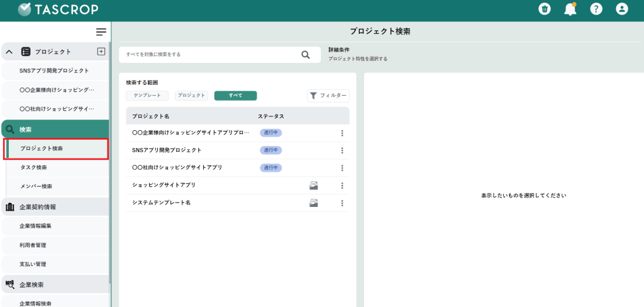The width and height of the screenshot is (644, 307).
Task: Select the テンプレート scope toggle
Action: pos(147,96)
